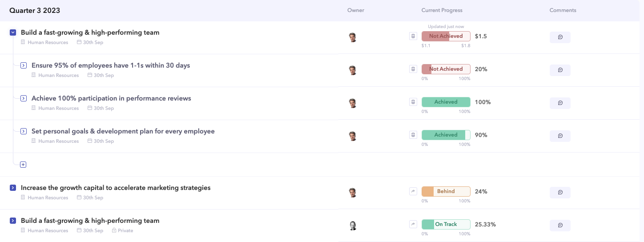Click the 'Behind' progress bar at 24%

446,191
